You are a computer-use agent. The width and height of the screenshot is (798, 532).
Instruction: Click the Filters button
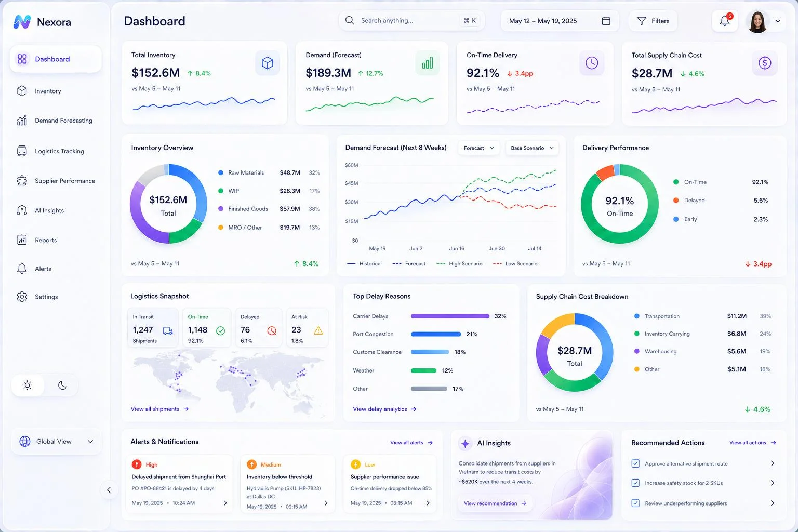653,21
